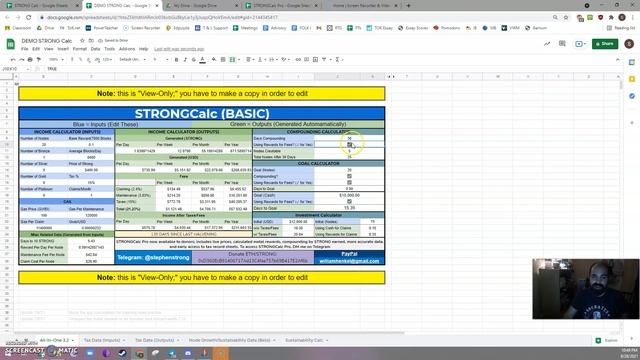This screenshot has height=360, width=640.
Task: Toggle Italic formatting
Action: (x=185, y=60)
